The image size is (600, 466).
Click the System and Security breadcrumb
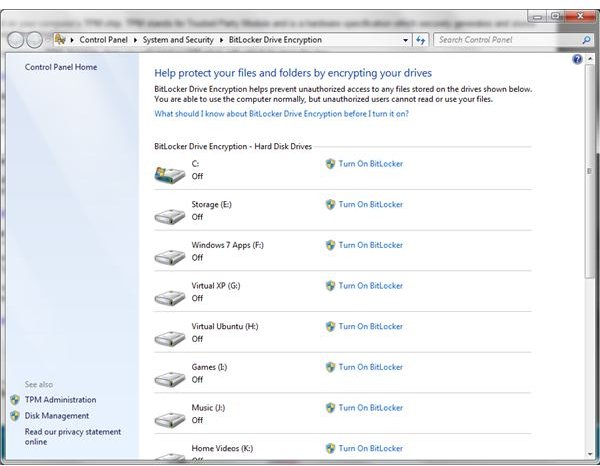(178, 40)
